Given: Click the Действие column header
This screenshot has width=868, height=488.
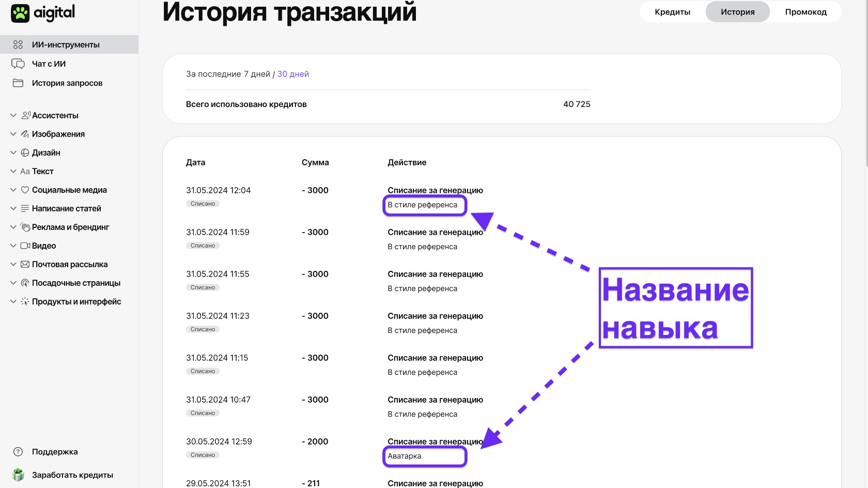Looking at the screenshot, I should pyautogui.click(x=407, y=162).
